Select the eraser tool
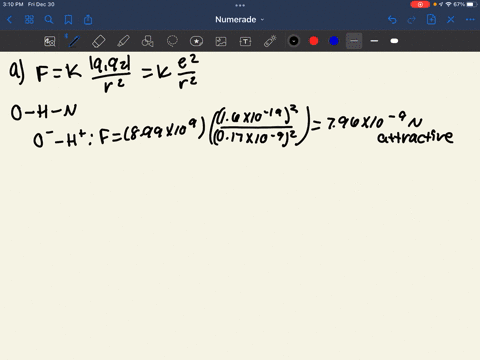The height and width of the screenshot is (360, 480). click(x=98, y=41)
